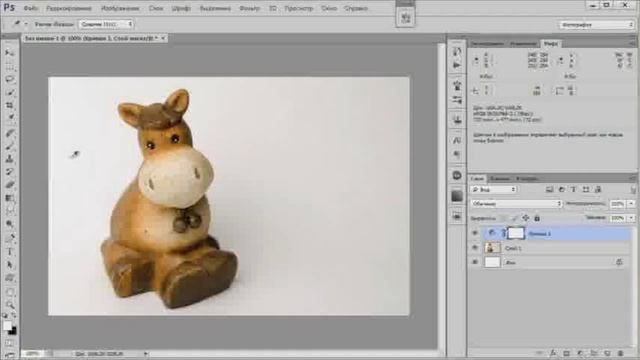Select the Pen tool
This screenshot has height=360, width=640.
[10, 239]
